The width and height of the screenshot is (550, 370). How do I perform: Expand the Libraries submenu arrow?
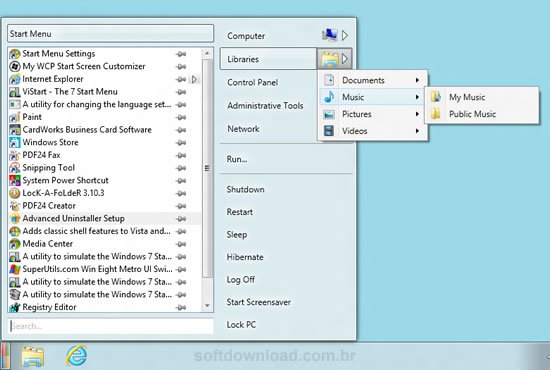click(x=345, y=59)
